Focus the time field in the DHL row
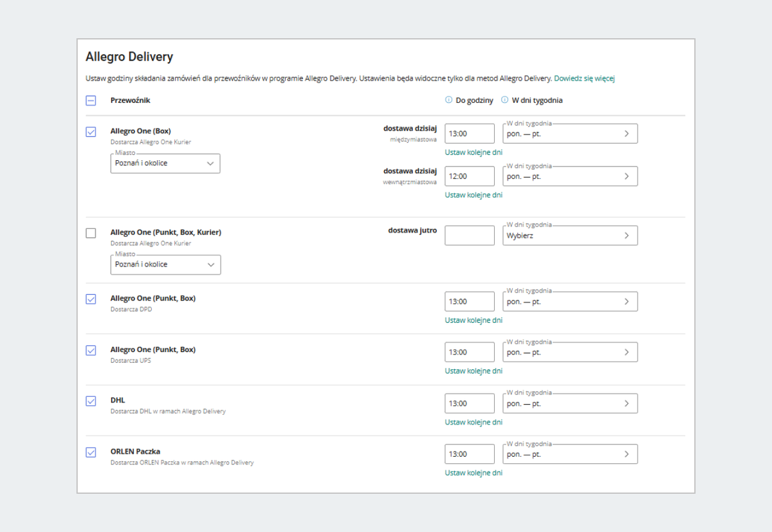The height and width of the screenshot is (532, 772). coord(470,403)
